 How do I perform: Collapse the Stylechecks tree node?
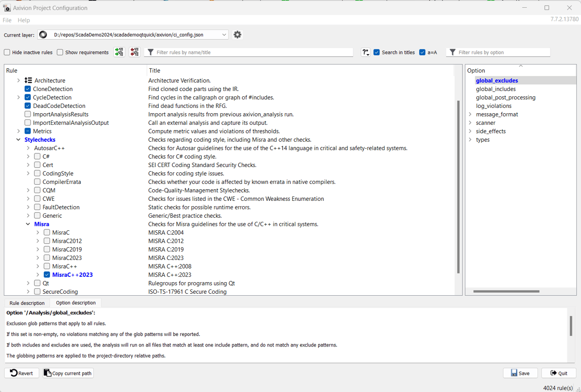coord(19,140)
